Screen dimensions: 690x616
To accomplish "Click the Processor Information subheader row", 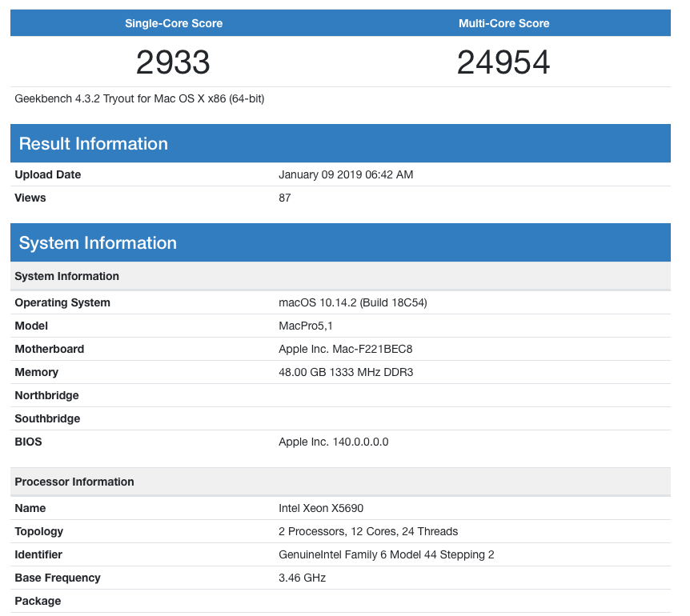I will click(x=341, y=482).
